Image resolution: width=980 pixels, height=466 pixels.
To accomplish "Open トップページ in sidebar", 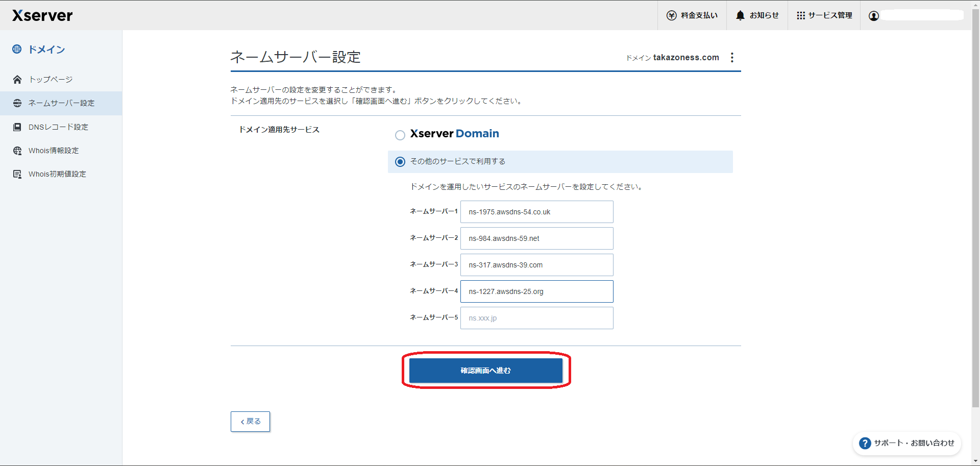I will click(61, 80).
